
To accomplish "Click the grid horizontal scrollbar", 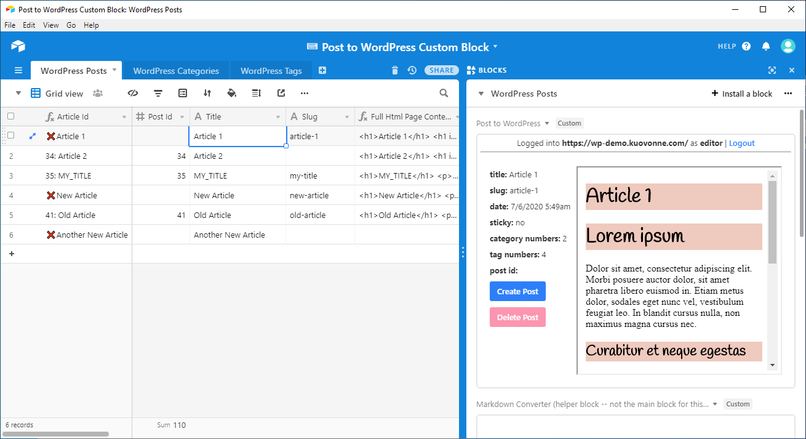I will click(x=56, y=434).
